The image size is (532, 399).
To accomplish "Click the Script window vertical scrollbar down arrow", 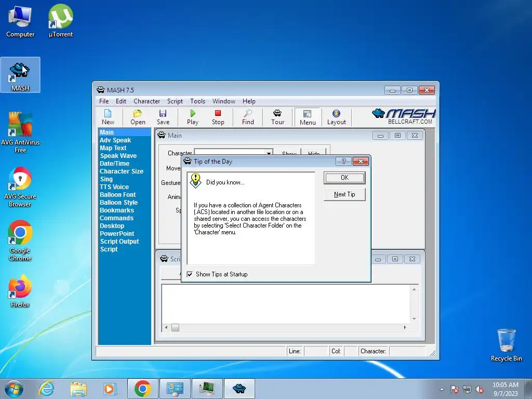I will click(414, 318).
